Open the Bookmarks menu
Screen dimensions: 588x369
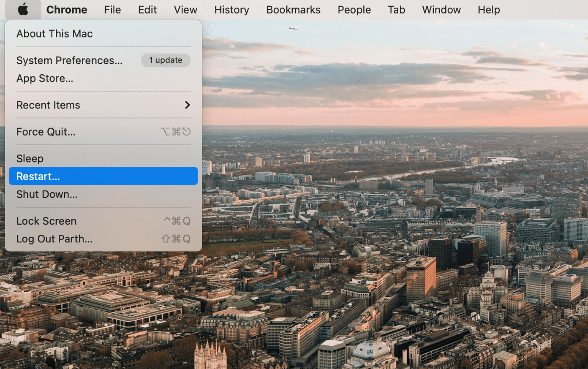(x=293, y=9)
